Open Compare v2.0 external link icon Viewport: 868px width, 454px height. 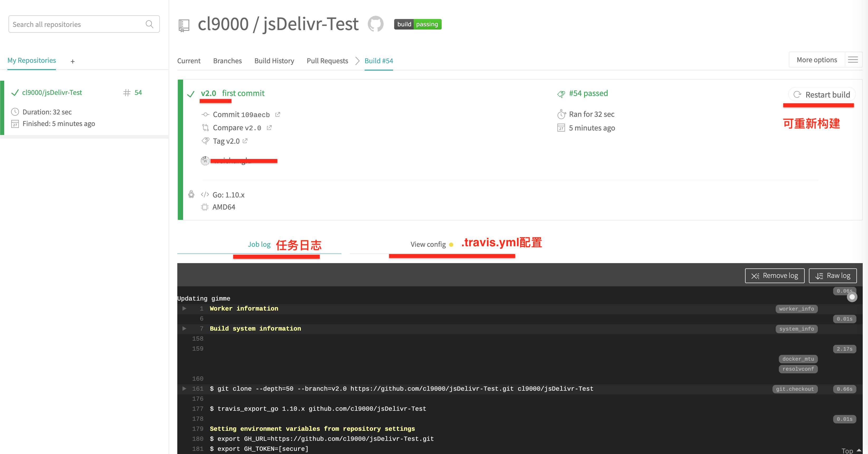pos(269,128)
